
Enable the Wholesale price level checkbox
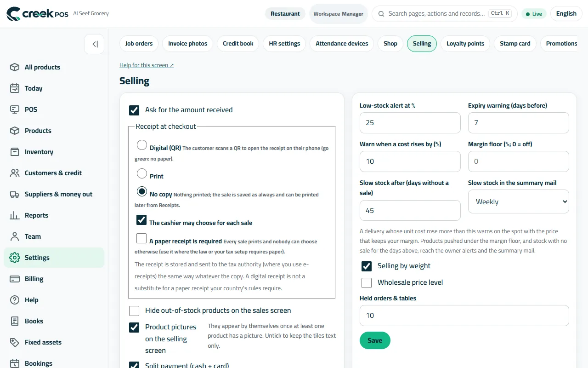pyautogui.click(x=367, y=283)
